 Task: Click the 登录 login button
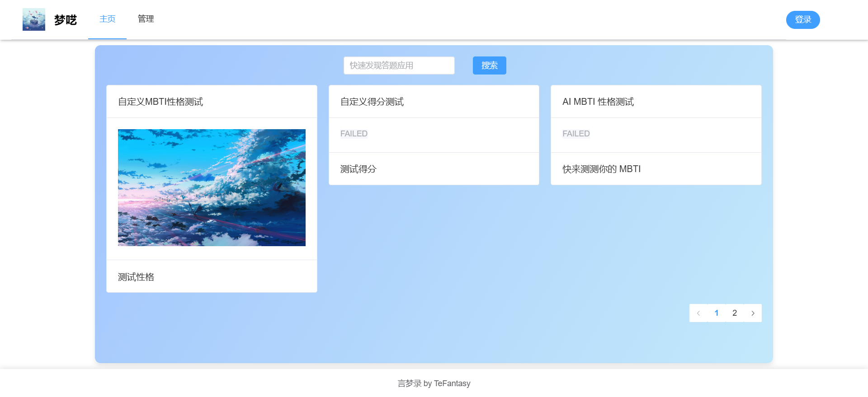(x=803, y=20)
